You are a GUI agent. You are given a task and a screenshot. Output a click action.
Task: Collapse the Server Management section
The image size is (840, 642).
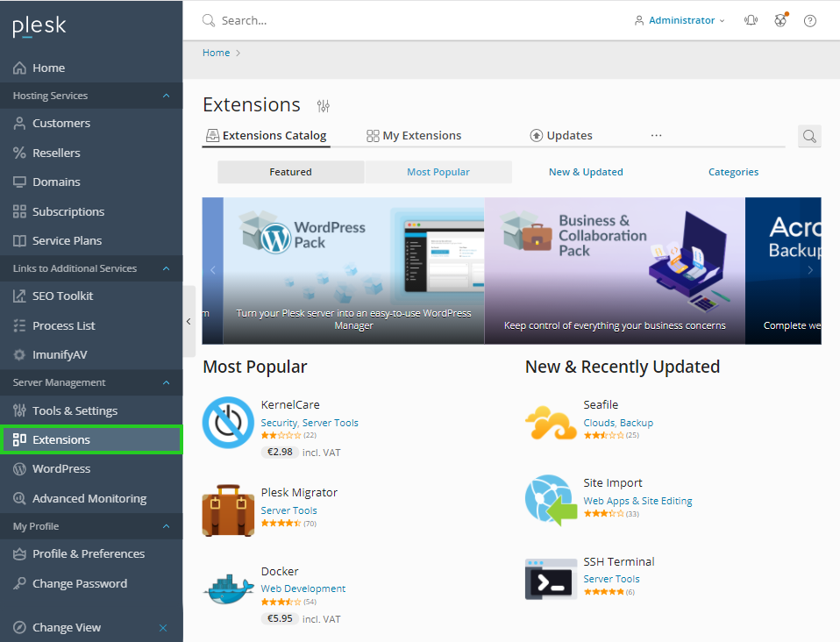[167, 382]
